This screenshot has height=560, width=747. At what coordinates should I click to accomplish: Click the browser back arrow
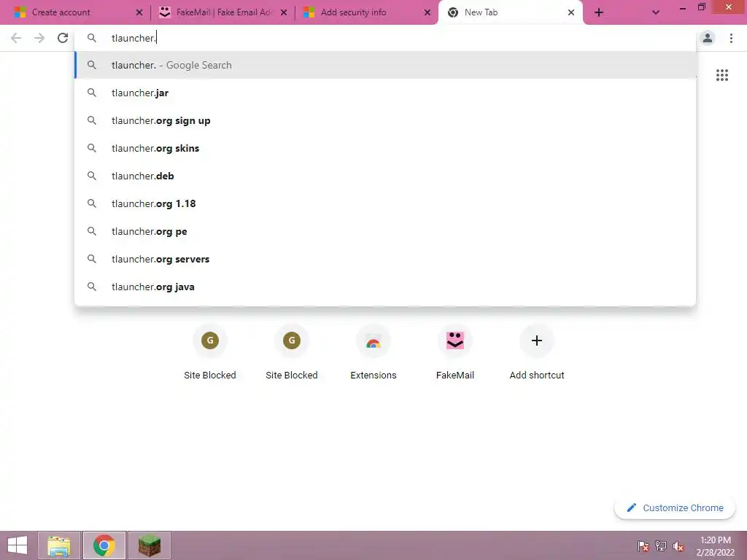[x=16, y=38]
